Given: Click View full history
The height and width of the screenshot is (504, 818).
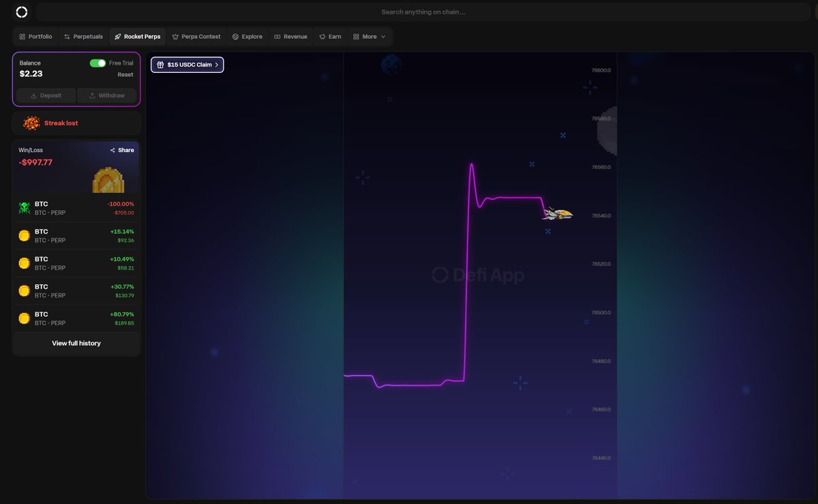Looking at the screenshot, I should click(x=76, y=343).
